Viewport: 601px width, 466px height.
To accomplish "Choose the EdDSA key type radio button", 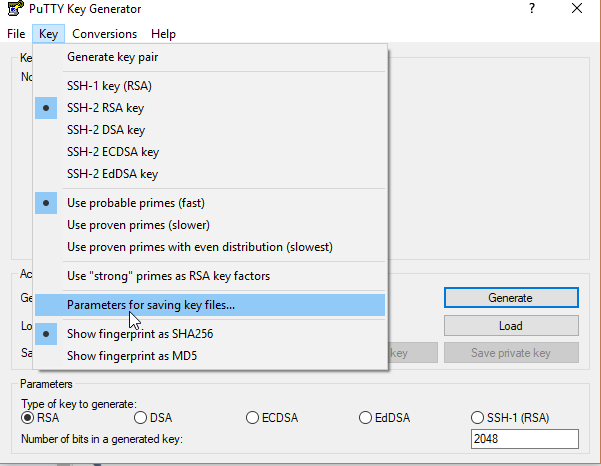I will [366, 417].
